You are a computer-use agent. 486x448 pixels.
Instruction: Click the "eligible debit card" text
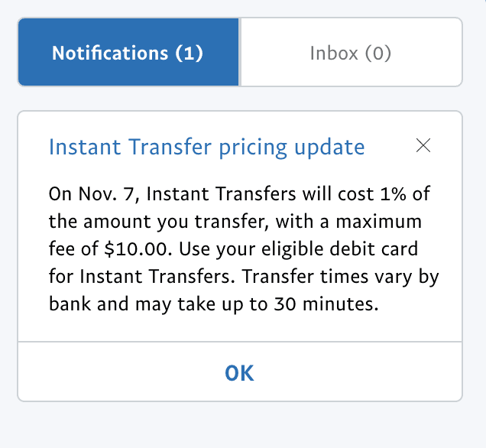(340, 249)
